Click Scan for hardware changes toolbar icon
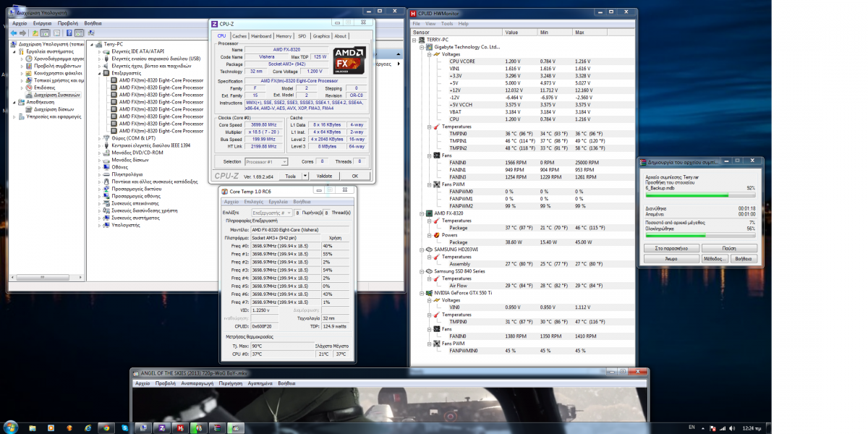The width and height of the screenshot is (868, 434). click(91, 33)
